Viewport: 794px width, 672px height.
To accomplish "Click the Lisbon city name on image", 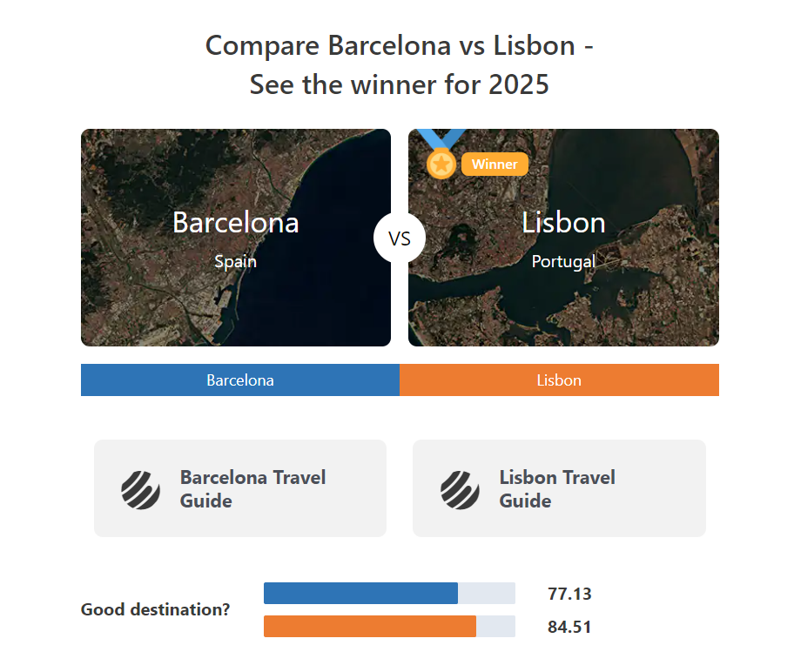I will click(563, 222).
